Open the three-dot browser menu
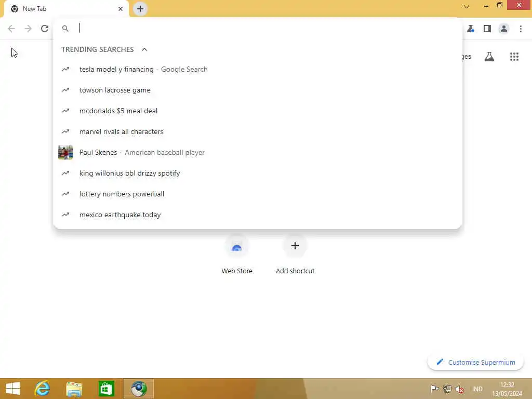The width and height of the screenshot is (532, 399). [521, 29]
